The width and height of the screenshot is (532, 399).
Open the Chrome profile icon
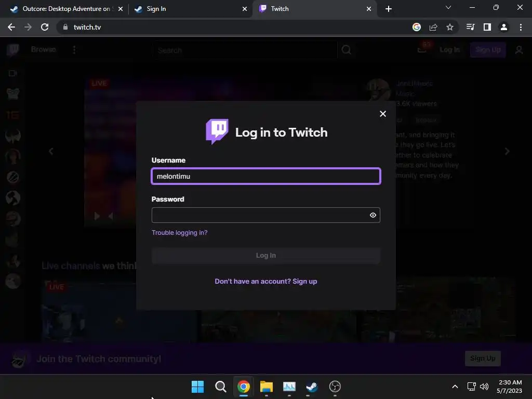pyautogui.click(x=504, y=27)
